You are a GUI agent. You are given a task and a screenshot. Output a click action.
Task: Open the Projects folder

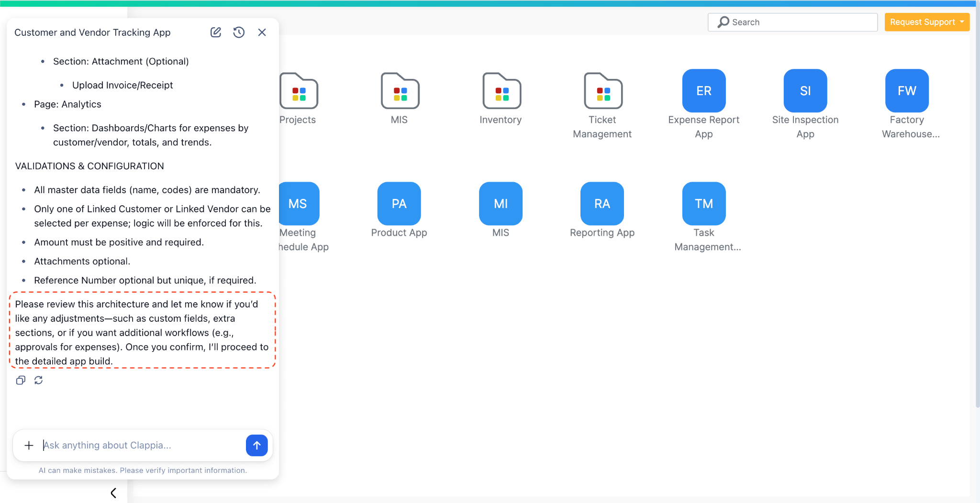click(x=298, y=91)
